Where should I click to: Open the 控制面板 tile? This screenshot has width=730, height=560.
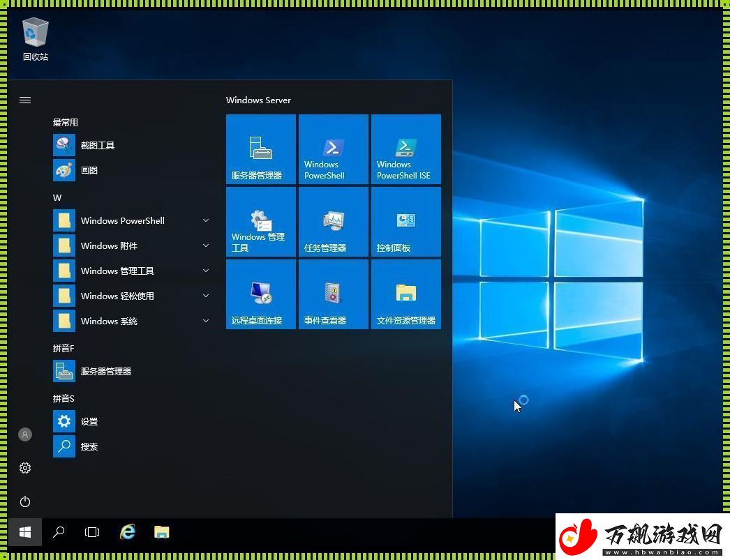click(406, 222)
